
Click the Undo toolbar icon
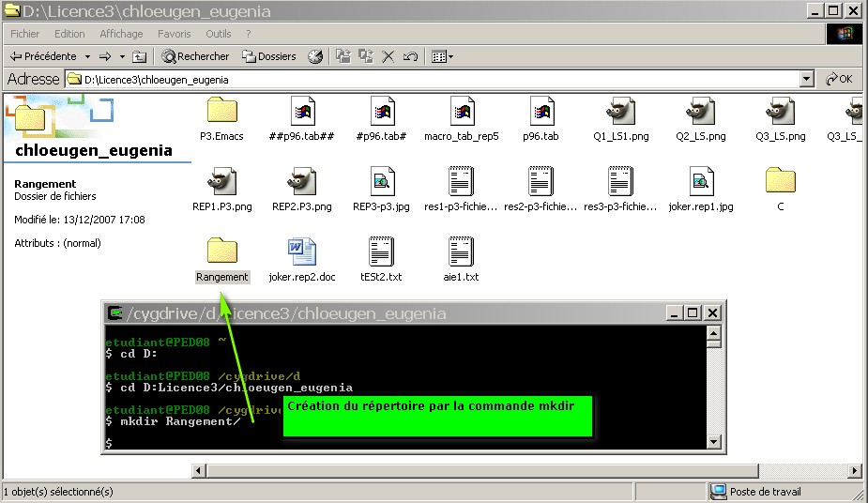click(x=410, y=56)
